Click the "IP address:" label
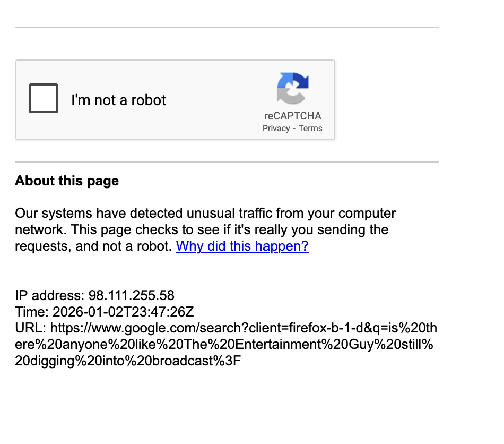Viewport: 504px width, 444px height. (x=50, y=295)
